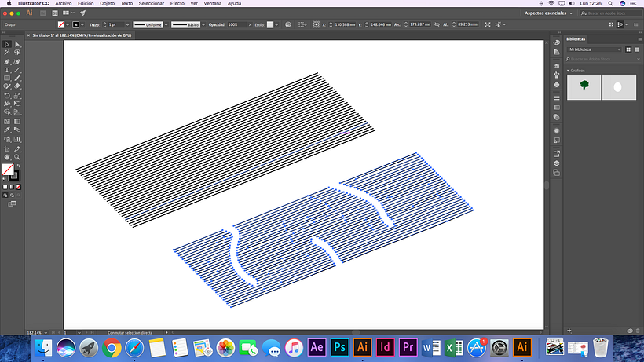Screen dimensions: 644x362
Task: Set the Gradient mode button under swatches
Action: [12, 187]
